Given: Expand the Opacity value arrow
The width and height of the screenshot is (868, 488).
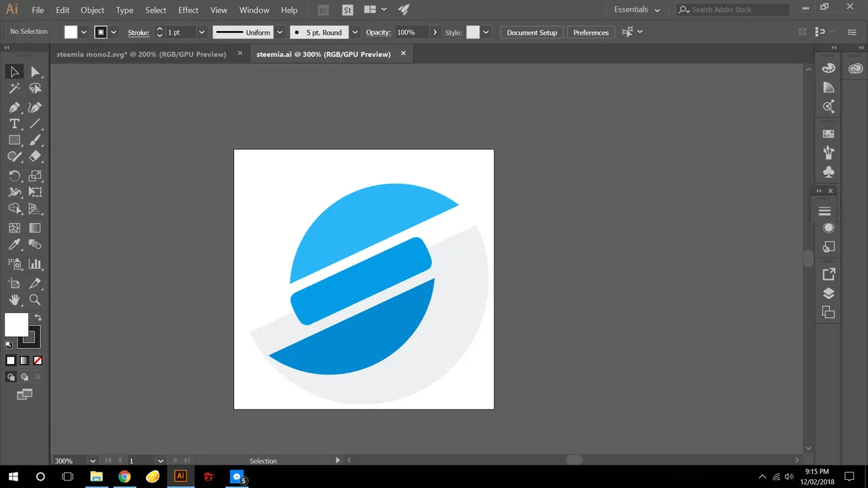Looking at the screenshot, I should (x=435, y=33).
